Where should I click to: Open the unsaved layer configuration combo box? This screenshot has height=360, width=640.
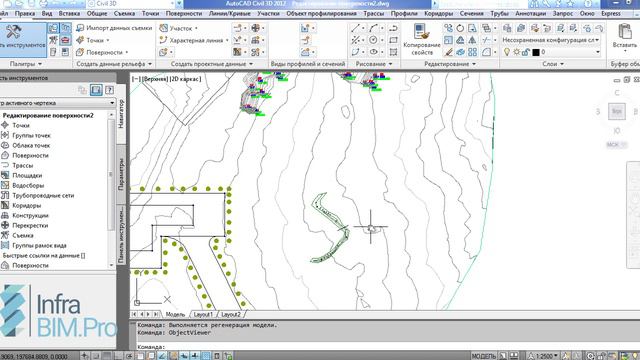pos(551,40)
